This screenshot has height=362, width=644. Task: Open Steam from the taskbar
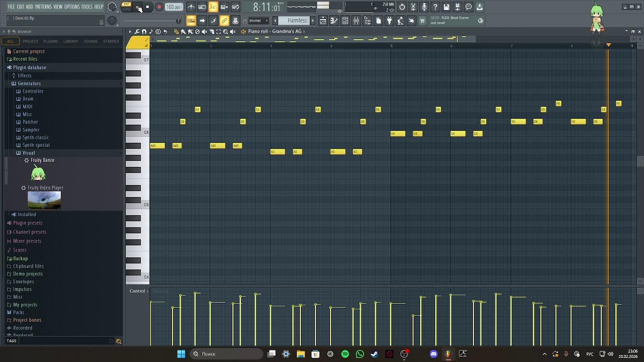coord(374,354)
